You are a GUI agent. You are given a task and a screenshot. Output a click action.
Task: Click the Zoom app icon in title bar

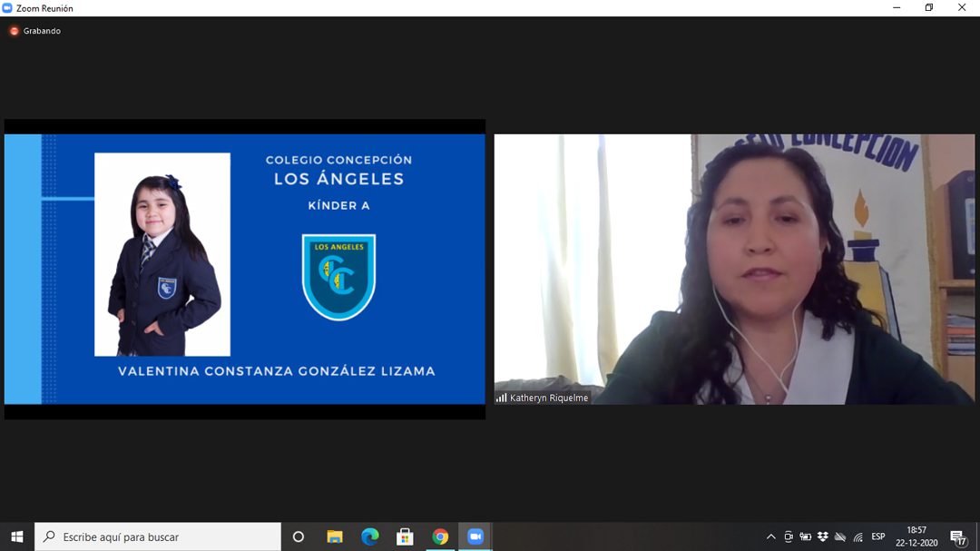pos(7,8)
